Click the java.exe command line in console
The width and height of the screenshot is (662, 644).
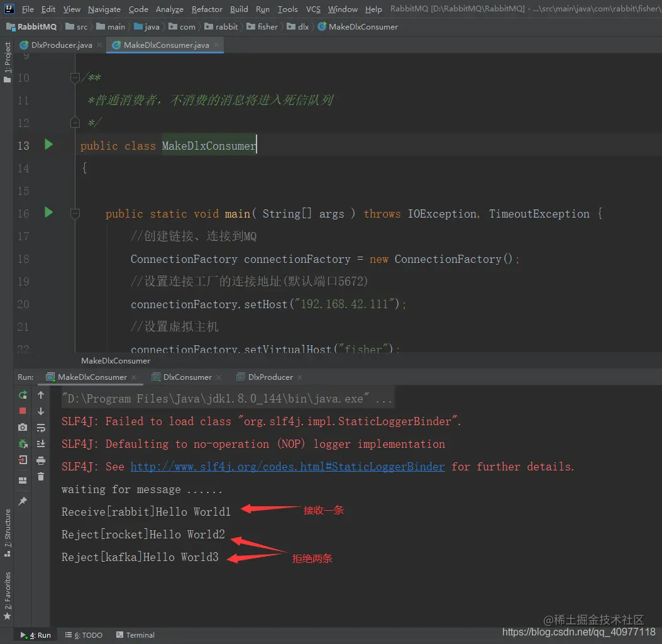(x=227, y=398)
